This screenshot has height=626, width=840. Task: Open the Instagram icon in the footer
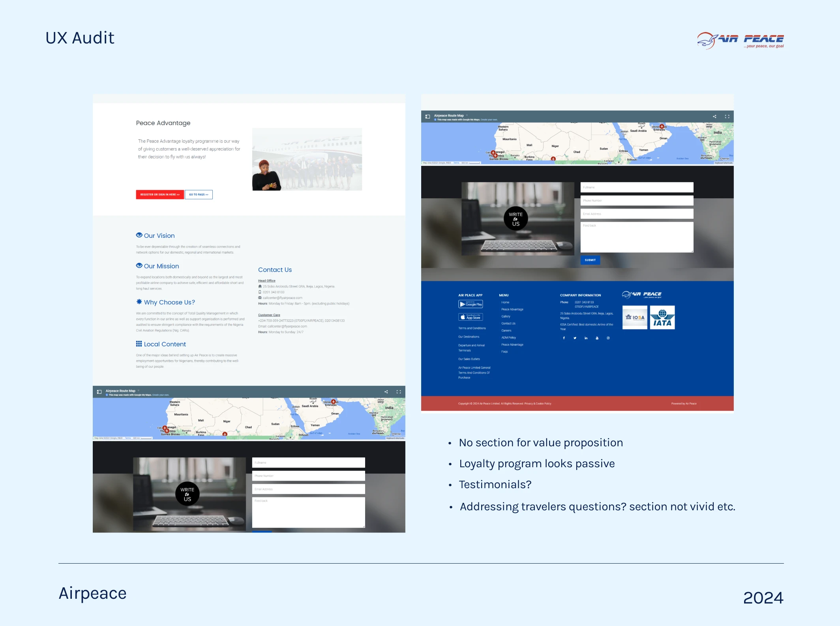(x=608, y=338)
